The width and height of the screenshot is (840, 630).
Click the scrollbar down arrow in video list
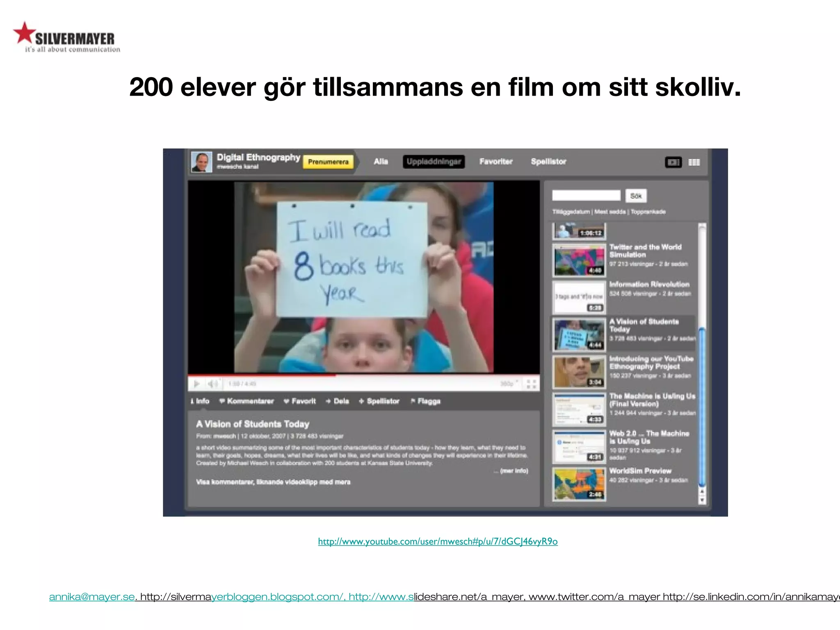point(702,500)
